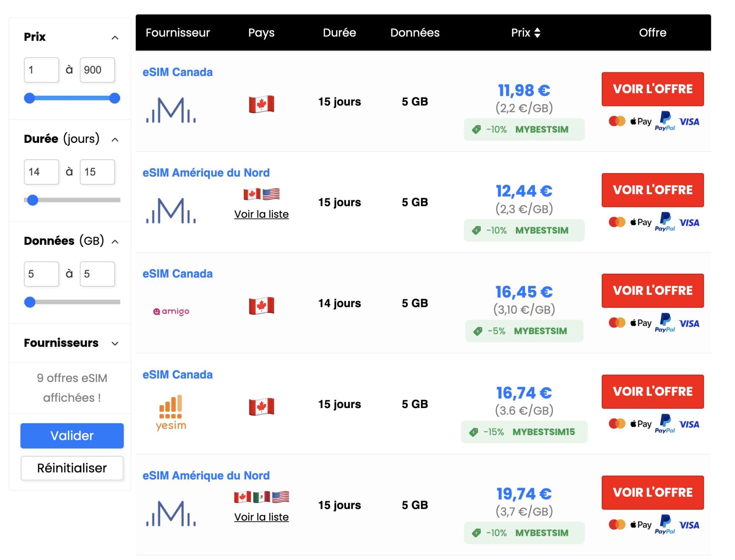This screenshot has height=560, width=735.
Task: Click the Durée column header
Action: [x=339, y=33]
